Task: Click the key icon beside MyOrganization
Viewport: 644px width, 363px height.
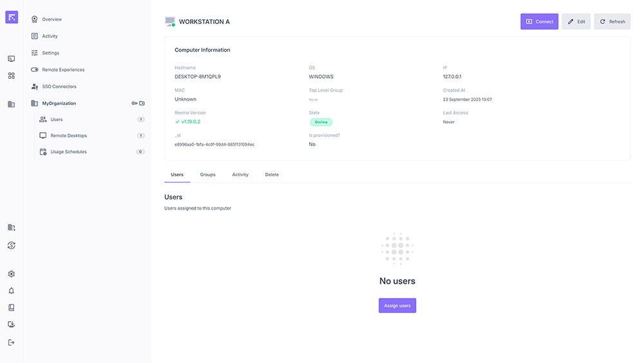Action: [x=135, y=103]
